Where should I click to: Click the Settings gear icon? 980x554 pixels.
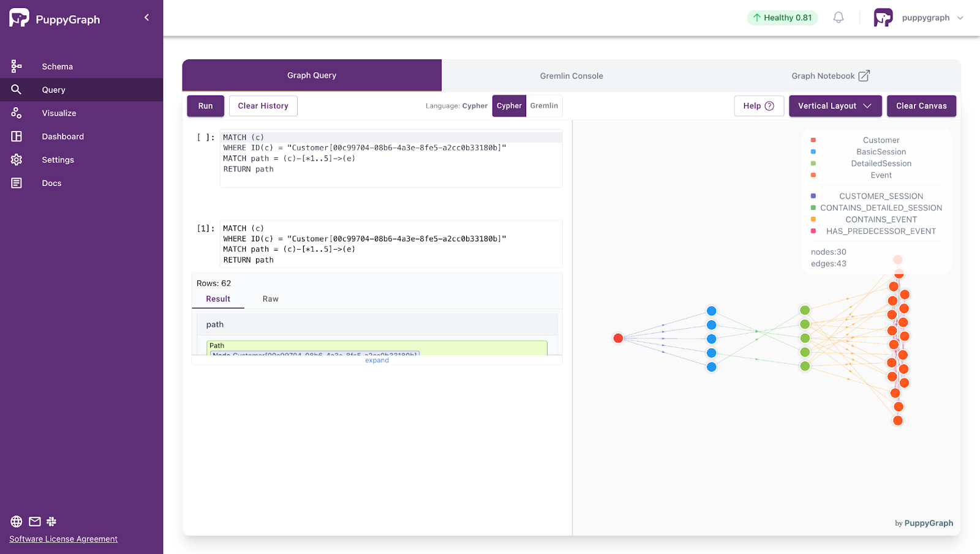pyautogui.click(x=17, y=159)
